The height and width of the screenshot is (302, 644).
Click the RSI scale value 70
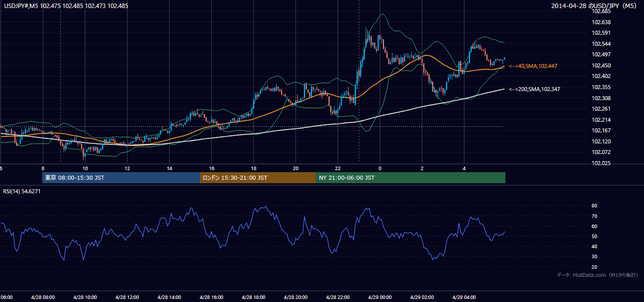point(594,216)
